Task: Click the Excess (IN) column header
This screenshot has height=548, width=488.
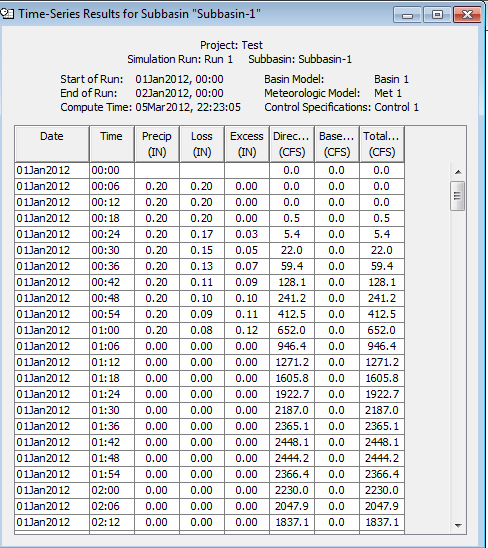Action: click(247, 144)
